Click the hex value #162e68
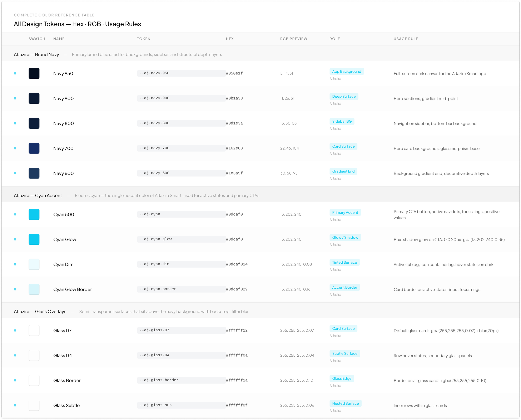 pyautogui.click(x=234, y=148)
